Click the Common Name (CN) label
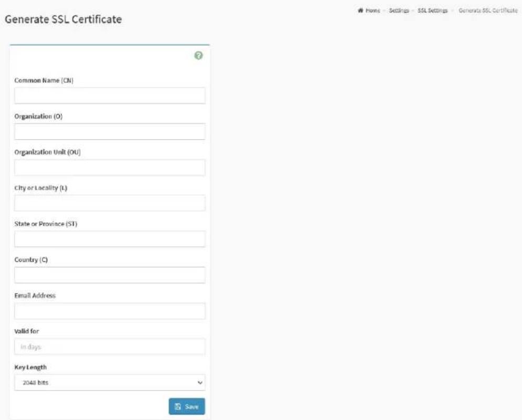 tap(44, 80)
